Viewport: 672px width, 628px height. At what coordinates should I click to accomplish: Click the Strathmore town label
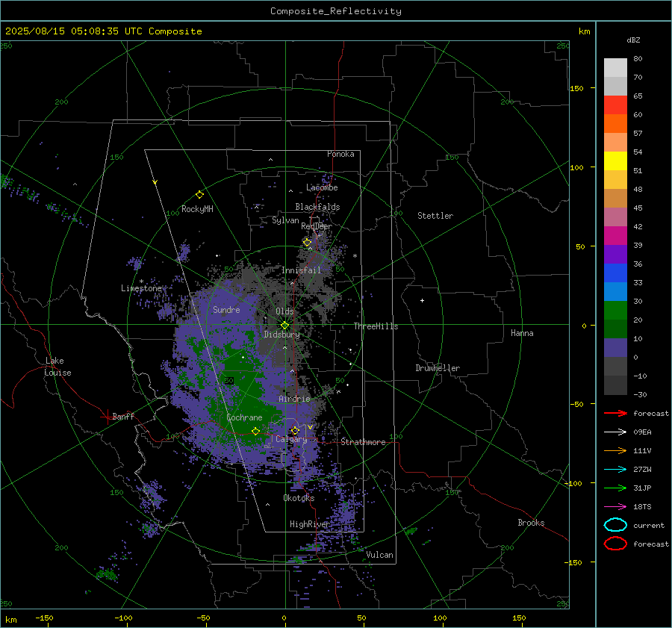pos(363,442)
